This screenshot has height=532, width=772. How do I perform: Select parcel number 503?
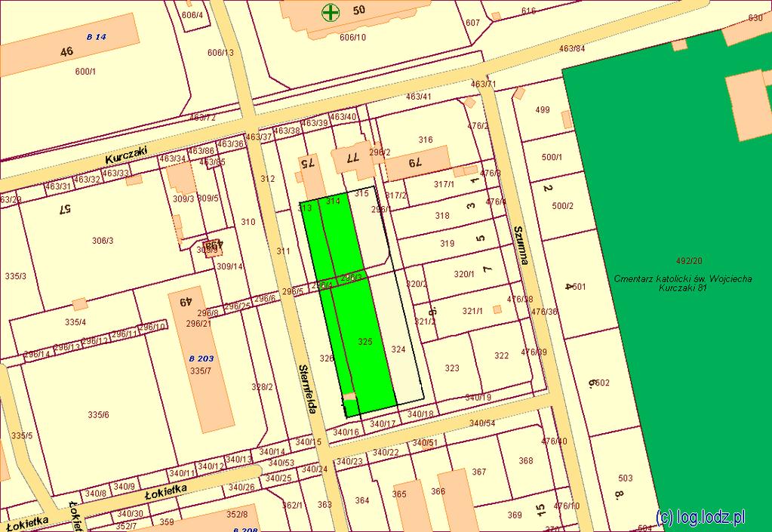click(626, 478)
